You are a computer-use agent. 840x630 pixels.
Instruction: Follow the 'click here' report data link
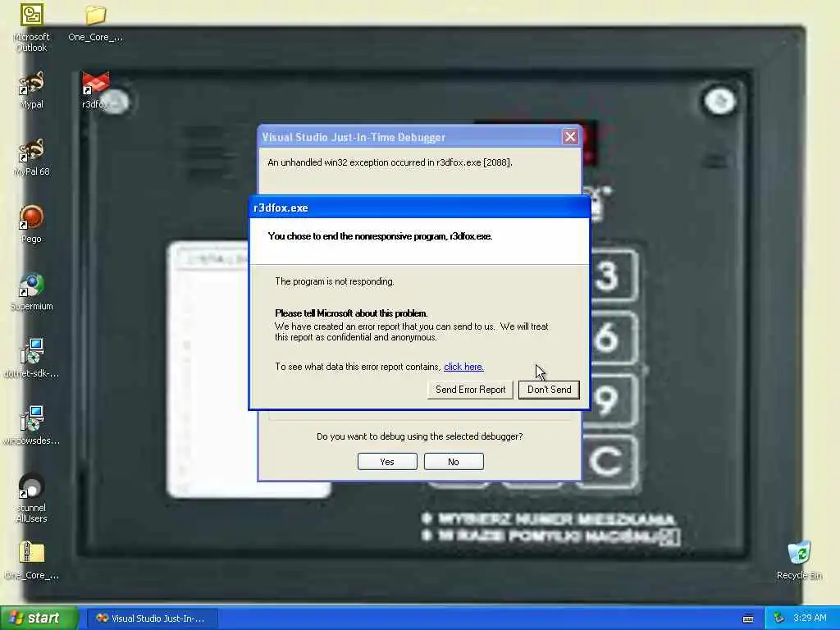(x=463, y=367)
